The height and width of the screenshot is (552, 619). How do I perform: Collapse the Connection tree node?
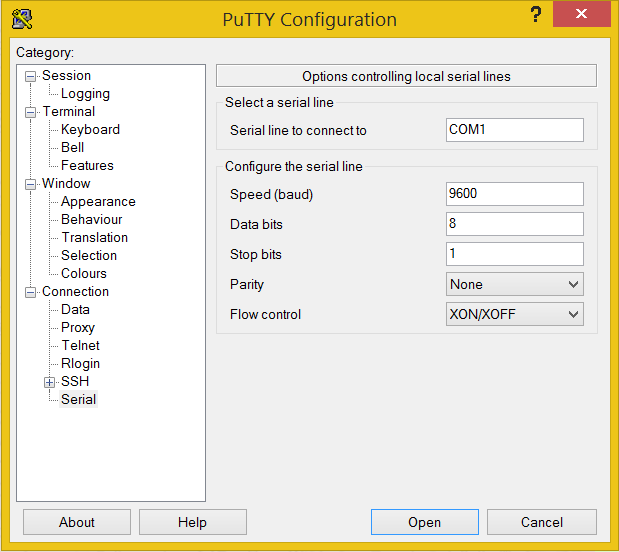(x=31, y=292)
